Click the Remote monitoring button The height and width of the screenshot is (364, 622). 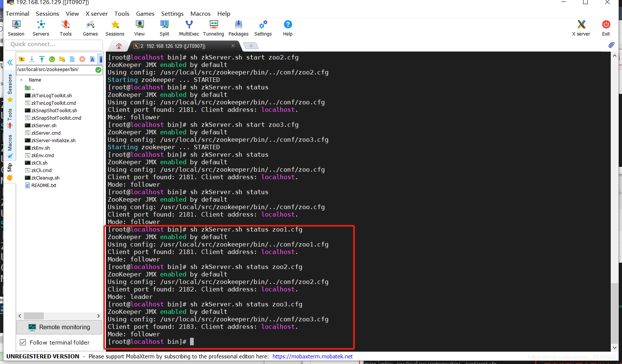[59, 327]
